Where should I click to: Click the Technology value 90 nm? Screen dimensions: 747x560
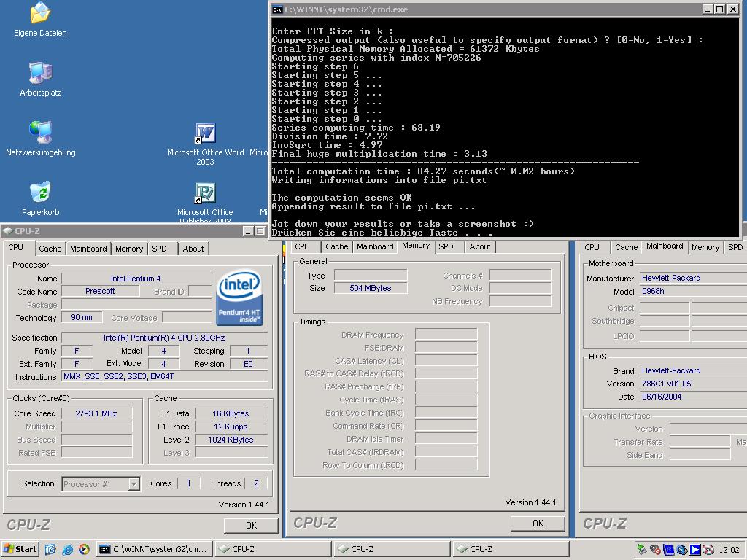82,318
